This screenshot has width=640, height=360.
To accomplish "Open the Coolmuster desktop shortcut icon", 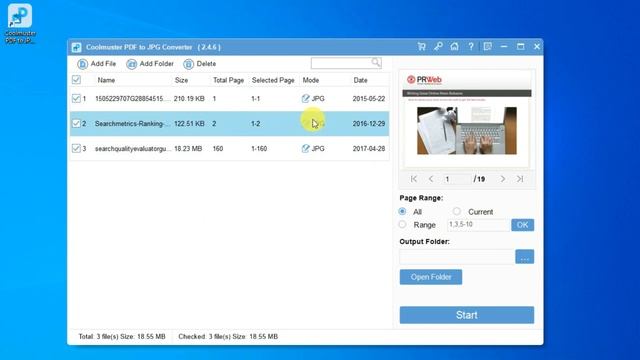I will (20, 23).
